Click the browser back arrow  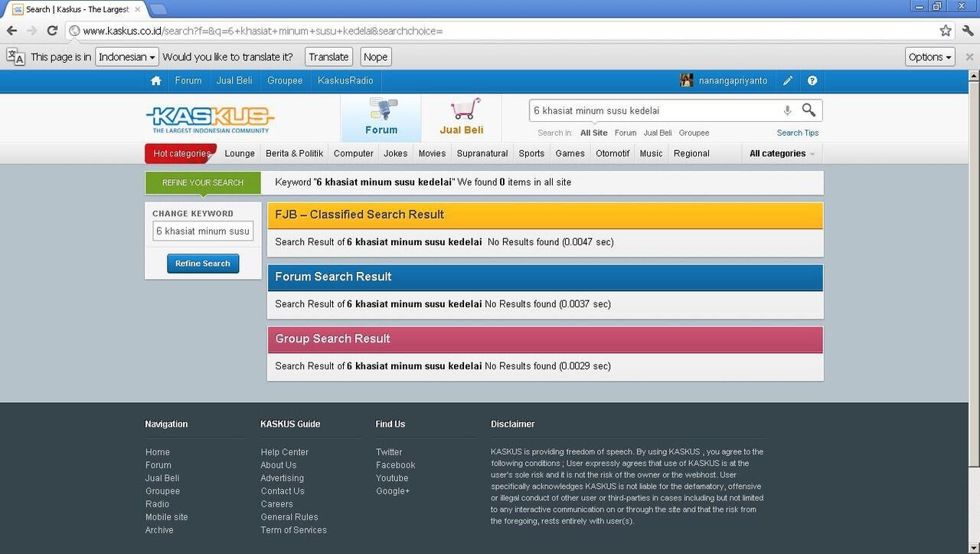11,31
